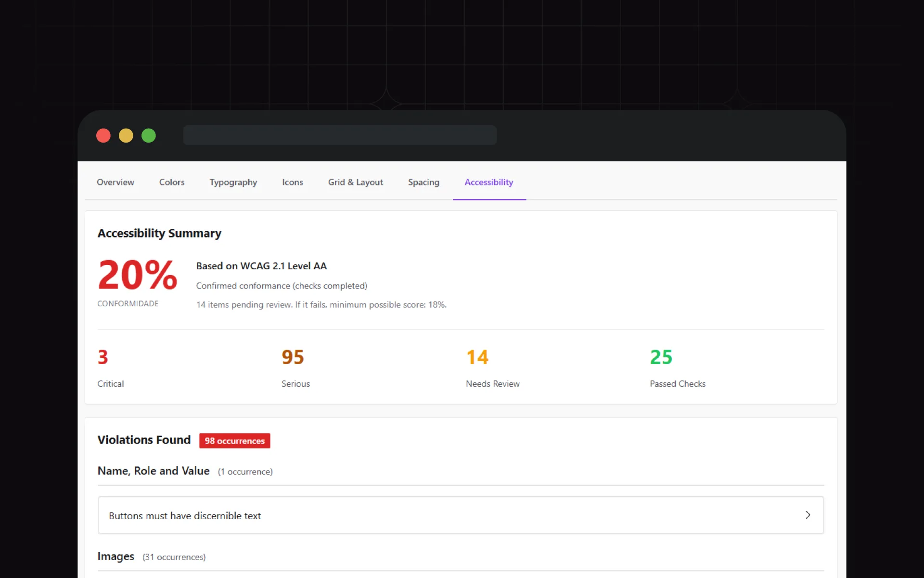Viewport: 924px width, 578px height.
Task: Click 'Name, Role and Value' section heading
Action: (154, 471)
